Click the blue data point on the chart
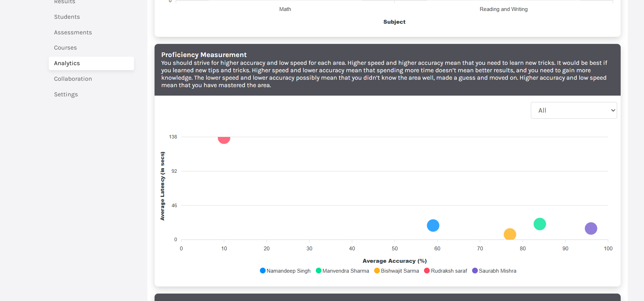Viewport: 644px width, 301px height. (x=433, y=226)
